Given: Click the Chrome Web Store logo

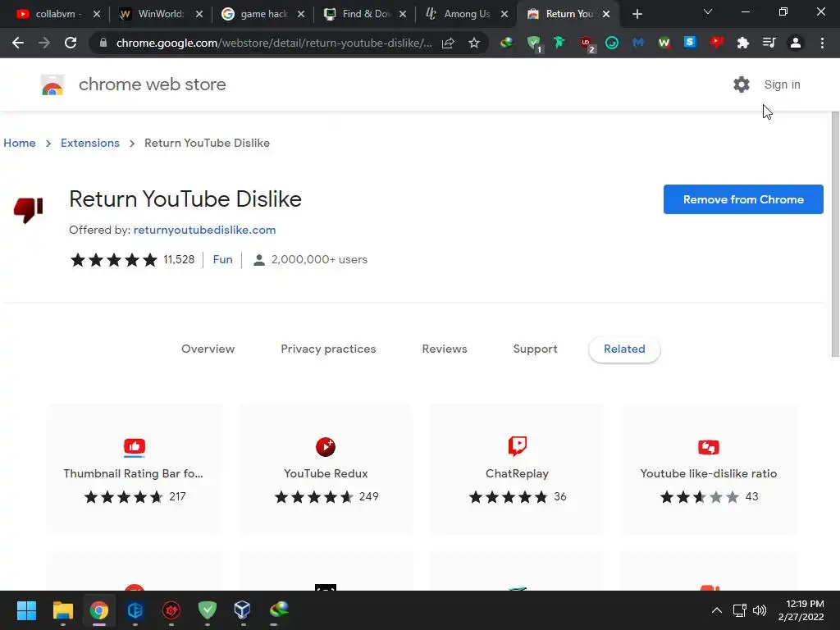Looking at the screenshot, I should 52,84.
